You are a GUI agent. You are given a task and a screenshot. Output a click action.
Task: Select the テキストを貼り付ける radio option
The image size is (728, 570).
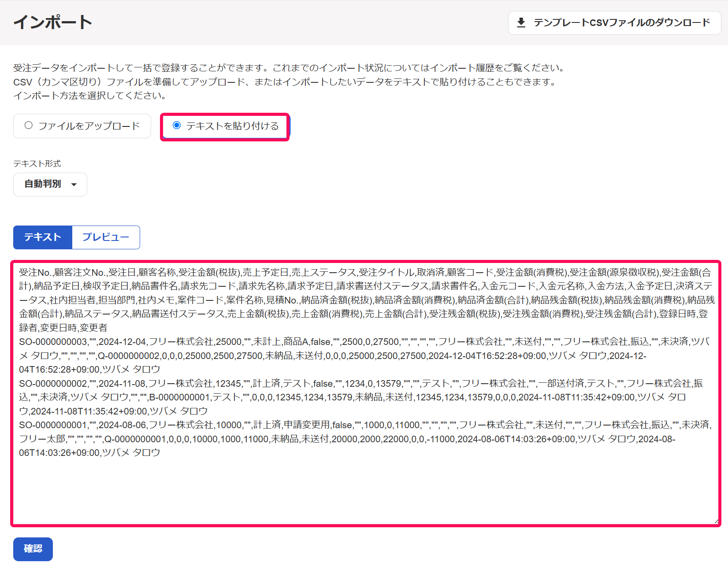[x=225, y=126]
